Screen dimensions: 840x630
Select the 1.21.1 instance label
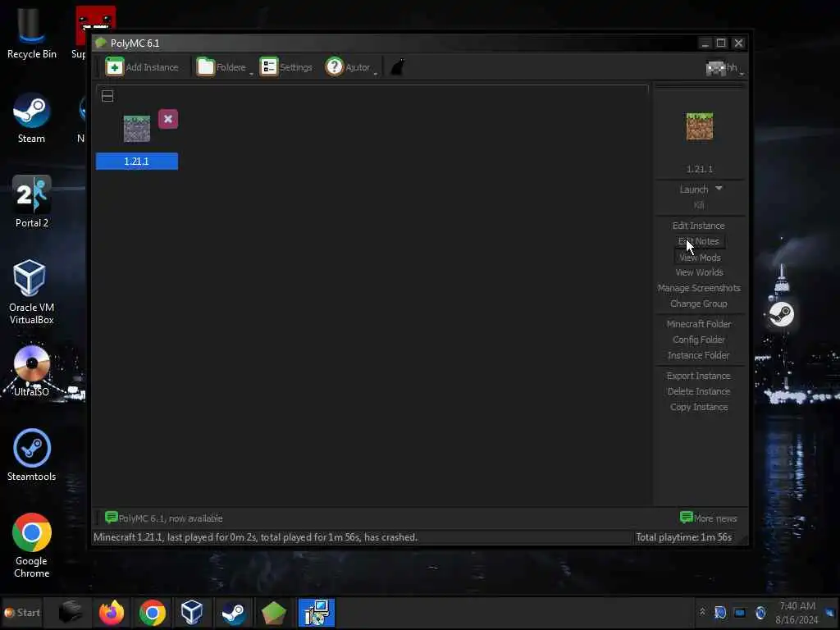[137, 162]
